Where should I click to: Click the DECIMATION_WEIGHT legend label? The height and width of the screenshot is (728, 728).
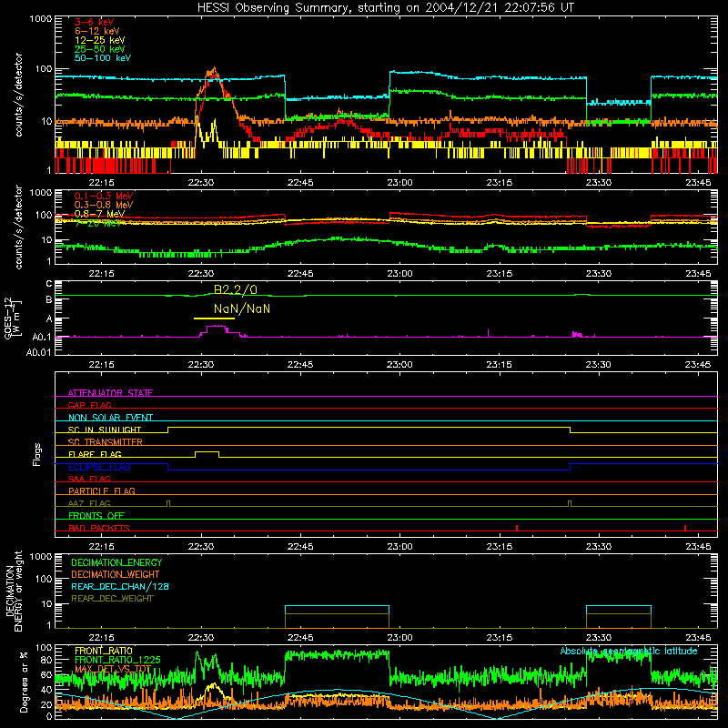pyautogui.click(x=116, y=574)
